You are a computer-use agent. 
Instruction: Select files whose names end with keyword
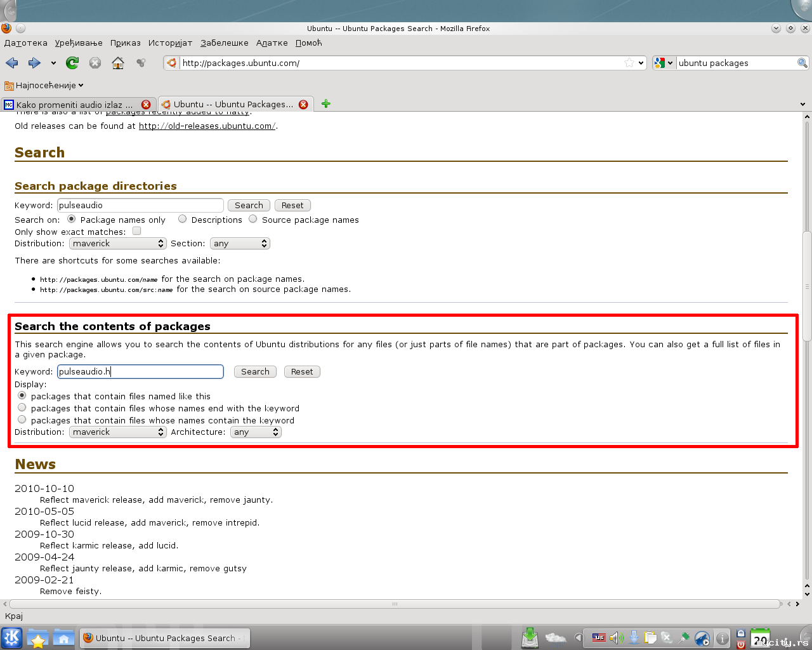click(22, 408)
